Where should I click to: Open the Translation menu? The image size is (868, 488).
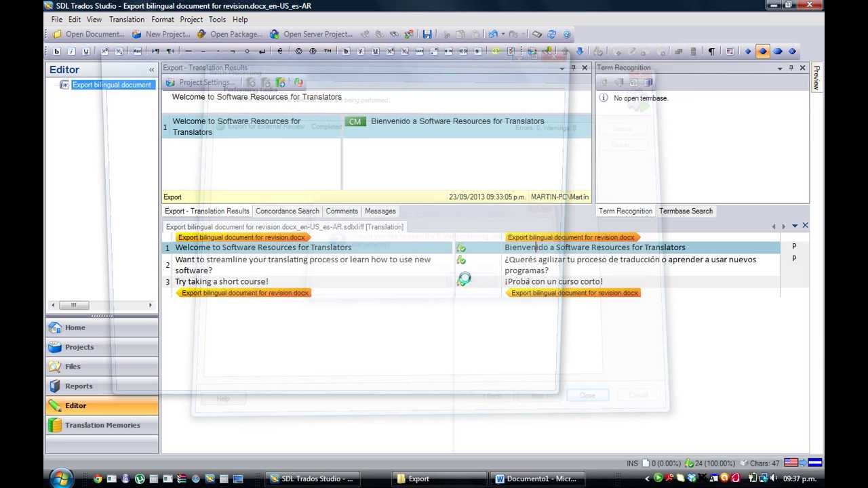127,20
